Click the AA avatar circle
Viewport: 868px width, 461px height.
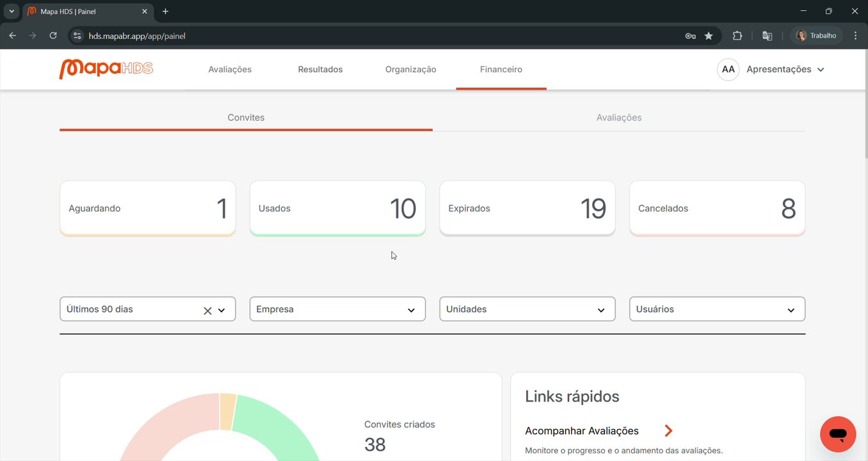coord(728,69)
